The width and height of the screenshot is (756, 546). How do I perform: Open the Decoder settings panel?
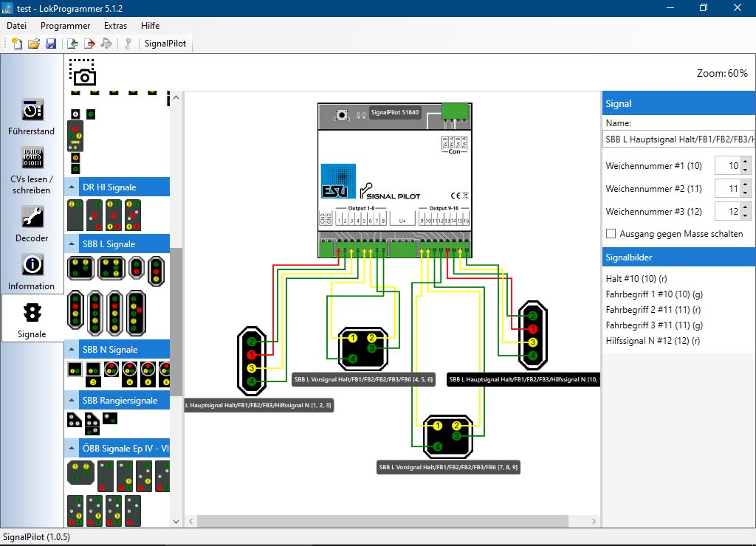[31, 224]
